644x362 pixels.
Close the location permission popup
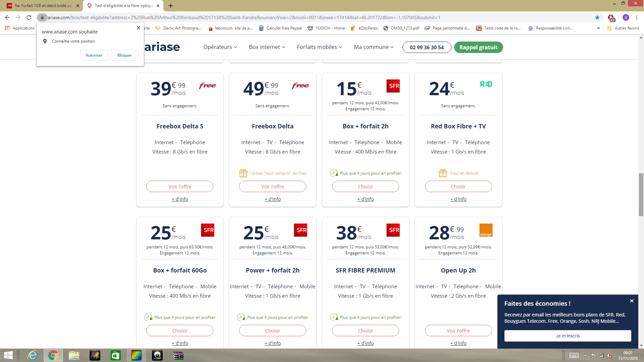tap(139, 28)
